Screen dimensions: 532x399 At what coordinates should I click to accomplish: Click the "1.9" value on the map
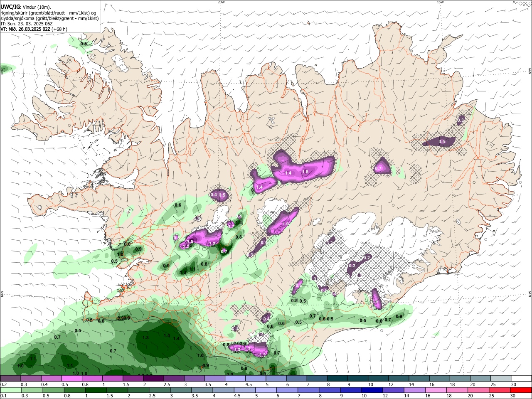pos(212,244)
